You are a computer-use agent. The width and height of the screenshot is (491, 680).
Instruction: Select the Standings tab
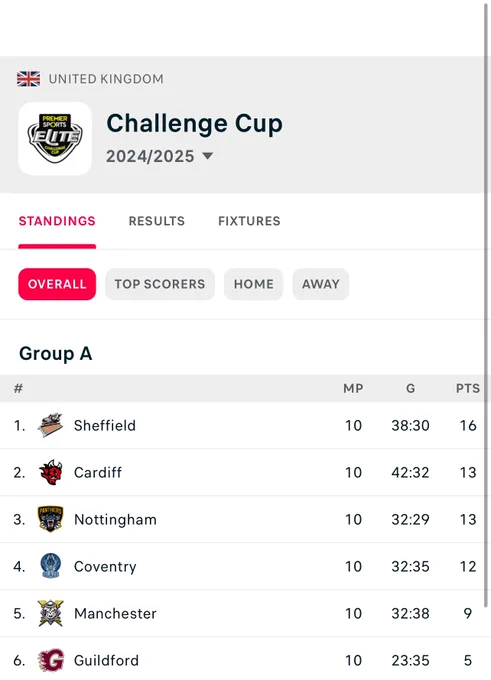(x=57, y=221)
